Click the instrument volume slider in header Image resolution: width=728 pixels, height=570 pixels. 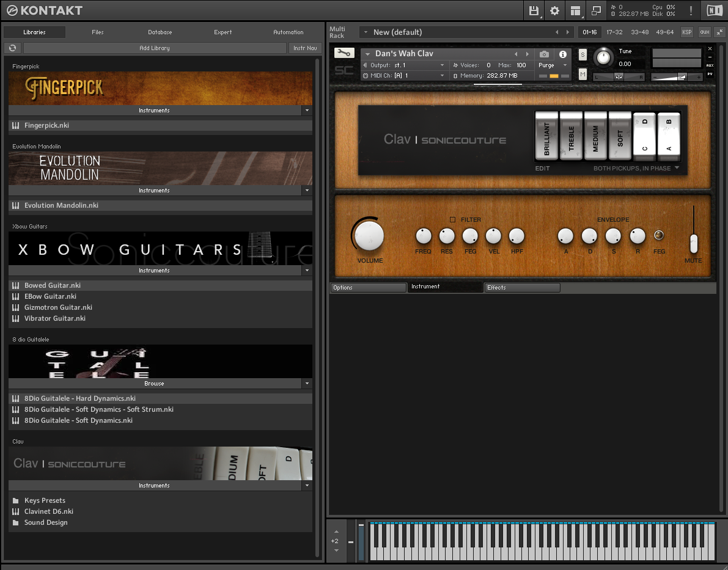(677, 77)
